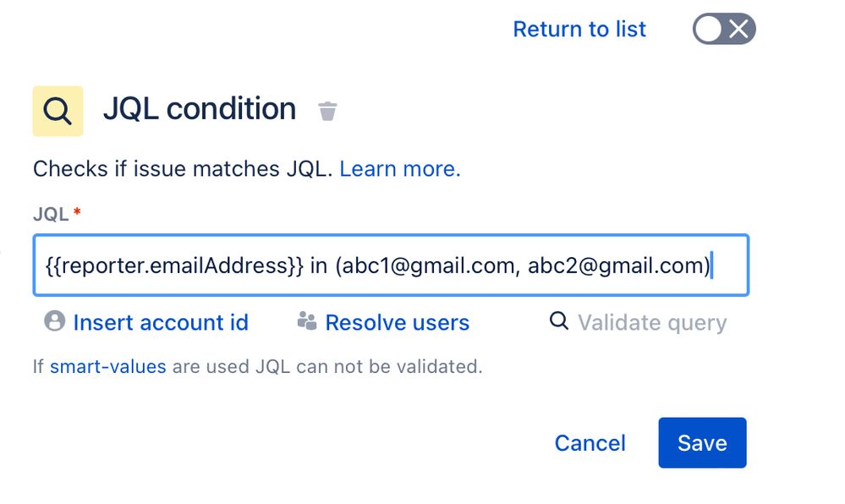Select the Insert account id text link
This screenshot has width=845, height=504.
click(161, 322)
